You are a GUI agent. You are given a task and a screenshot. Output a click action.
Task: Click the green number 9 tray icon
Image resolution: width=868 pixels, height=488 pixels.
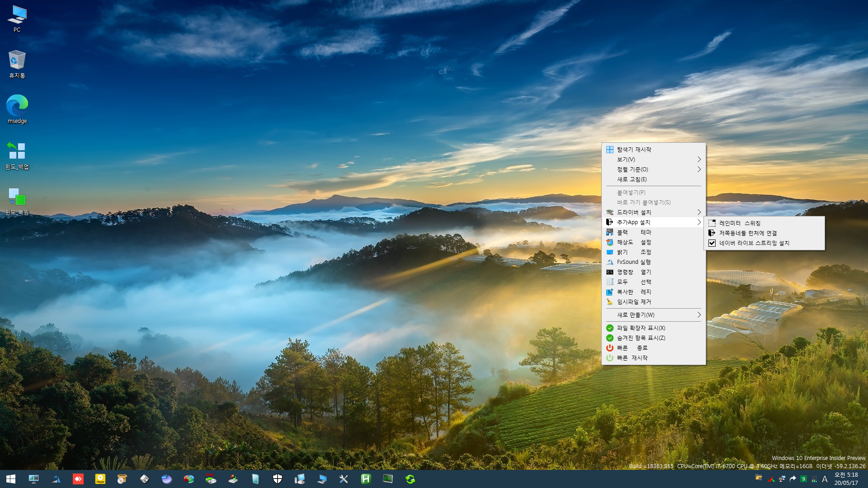click(804, 479)
